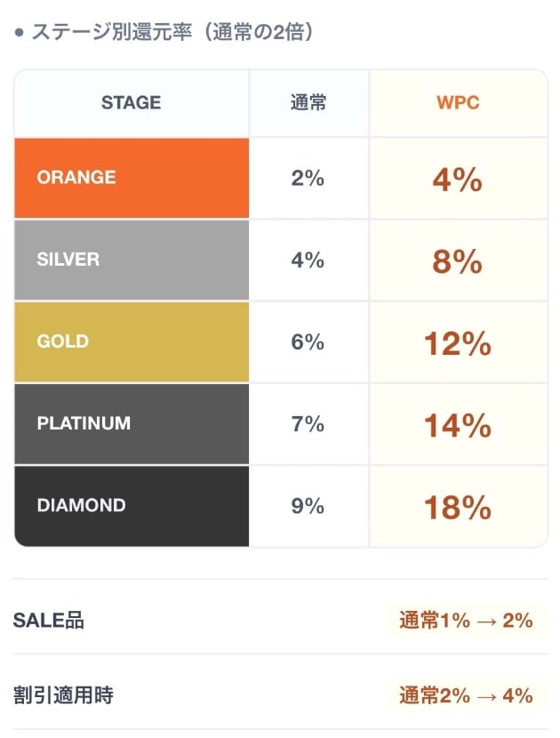Select the SILVER stage cell
560x738 pixels.
131,260
